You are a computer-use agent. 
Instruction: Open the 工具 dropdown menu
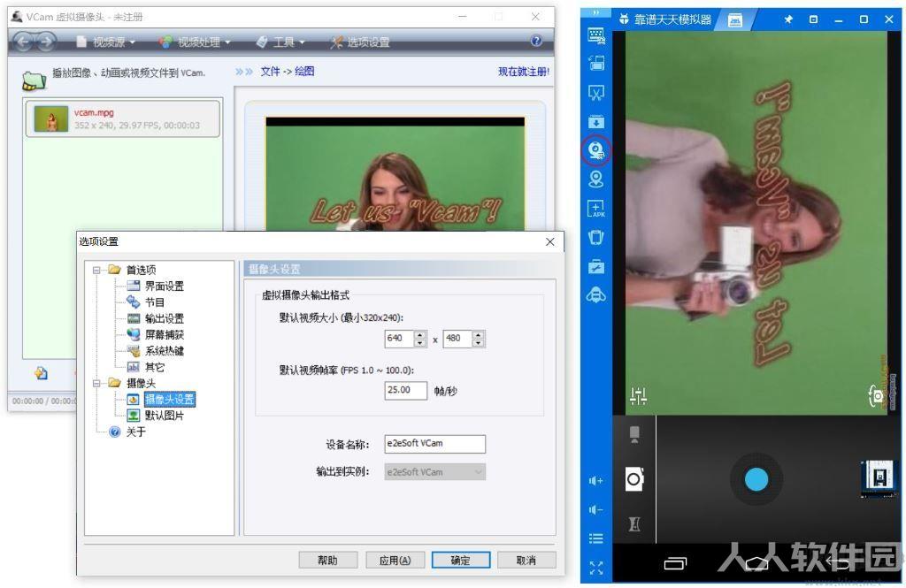pos(280,42)
